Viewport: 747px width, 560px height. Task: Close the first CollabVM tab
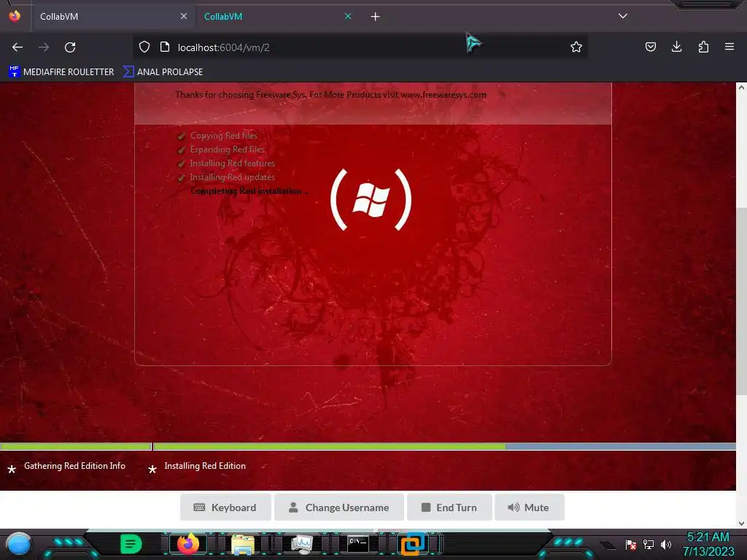pos(184,16)
